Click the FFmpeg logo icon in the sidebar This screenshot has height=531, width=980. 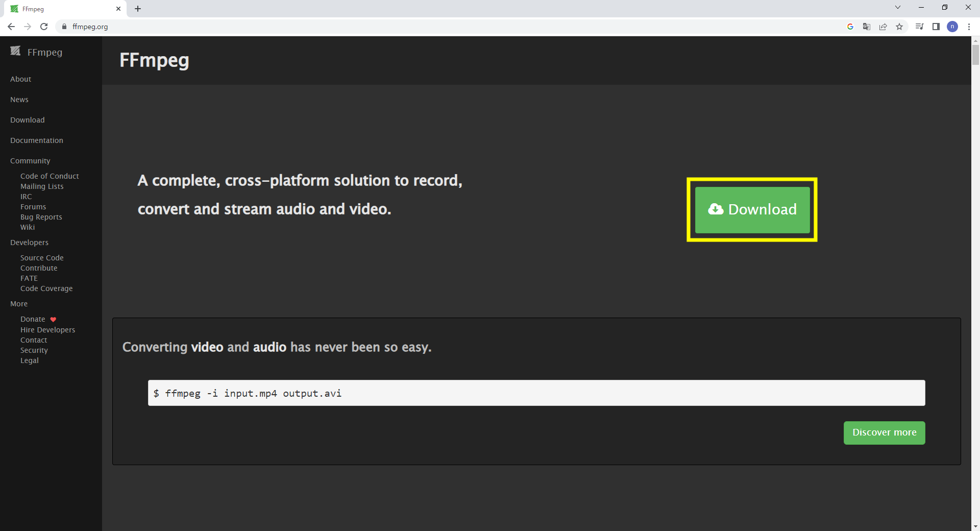click(x=15, y=51)
